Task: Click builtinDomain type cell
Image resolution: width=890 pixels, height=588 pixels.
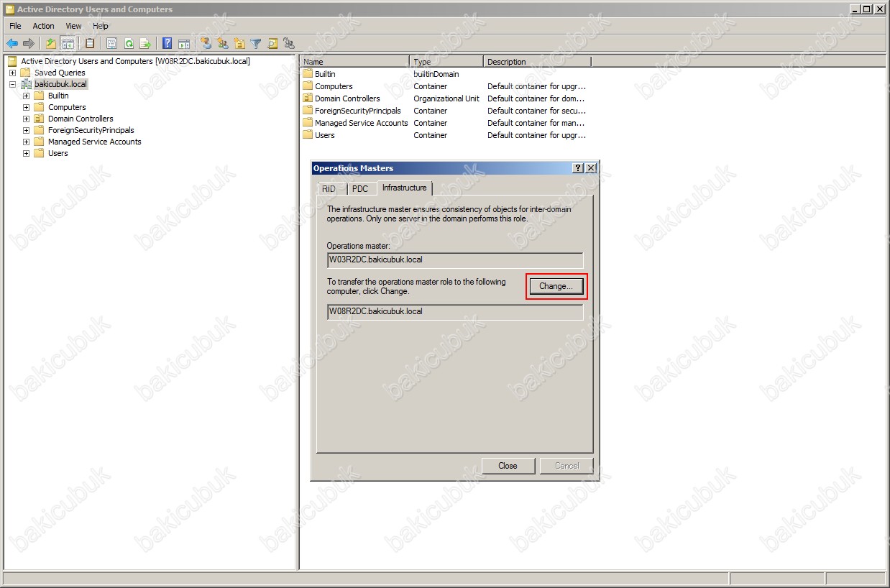Action: click(x=436, y=74)
